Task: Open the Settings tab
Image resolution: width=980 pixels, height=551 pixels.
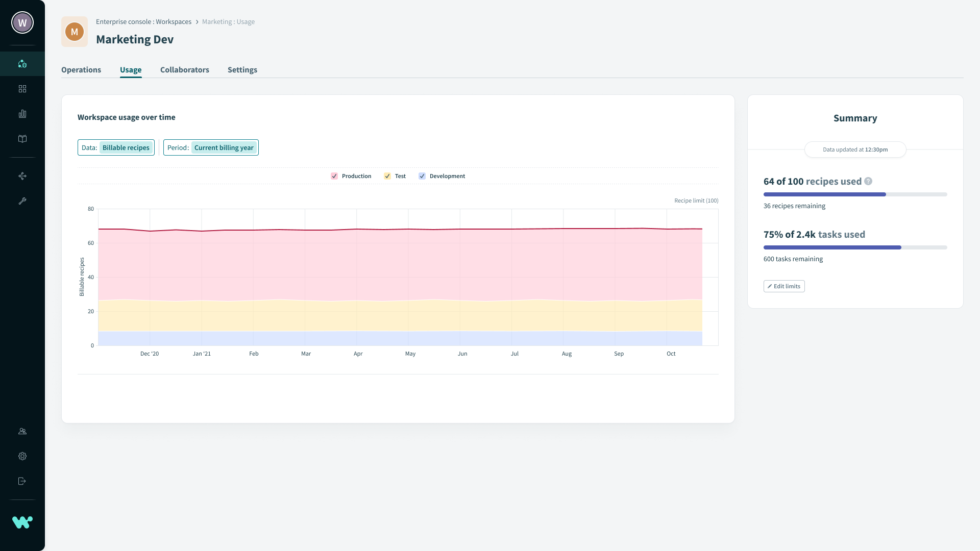Action: point(242,70)
